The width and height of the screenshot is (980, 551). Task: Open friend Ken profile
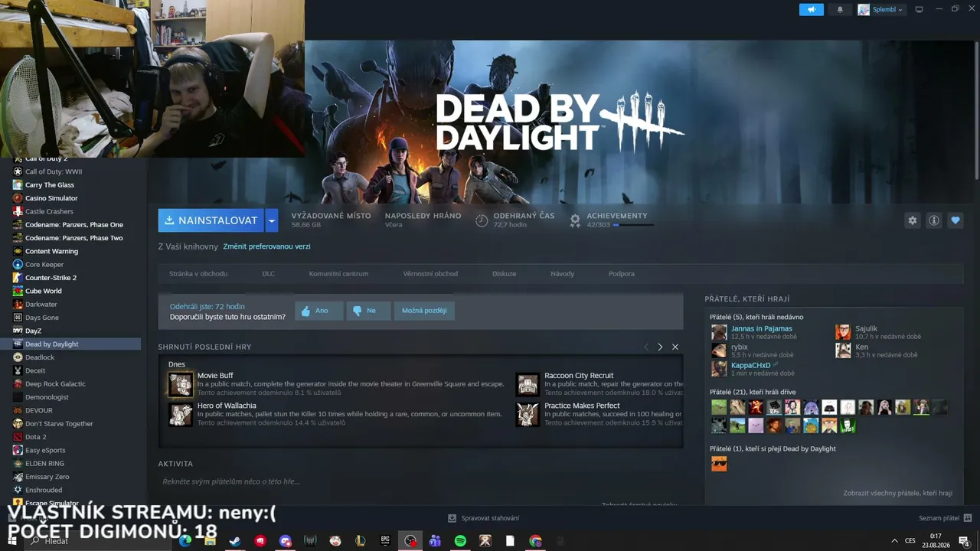tap(861, 347)
